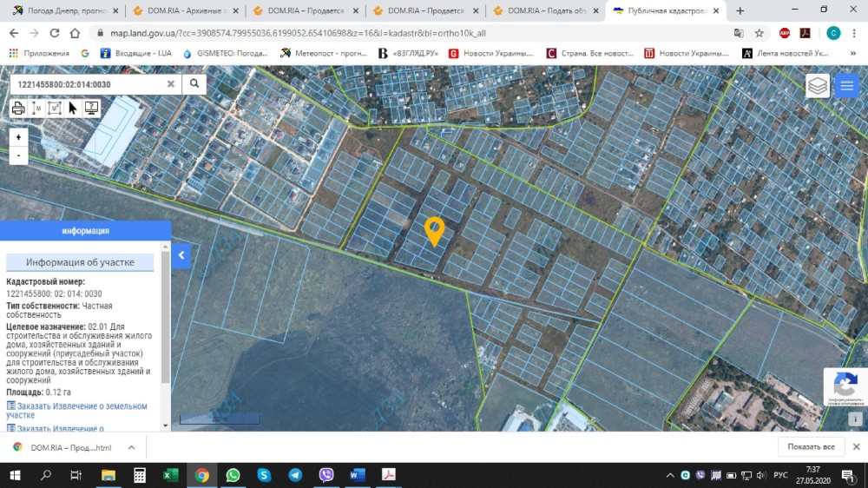Screen dimensions: 868x488
Task: Open 'Лента новостей' bookmark
Action: pyautogui.click(x=786, y=53)
